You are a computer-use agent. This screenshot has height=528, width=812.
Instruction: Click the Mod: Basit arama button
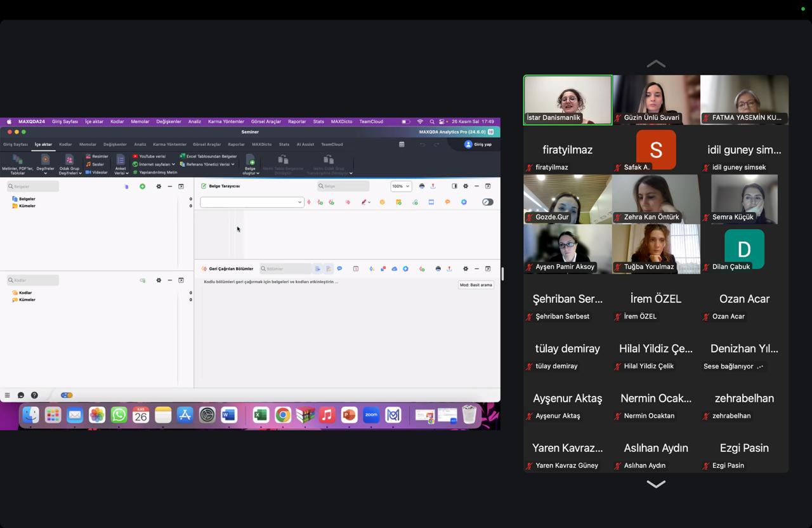tap(476, 285)
